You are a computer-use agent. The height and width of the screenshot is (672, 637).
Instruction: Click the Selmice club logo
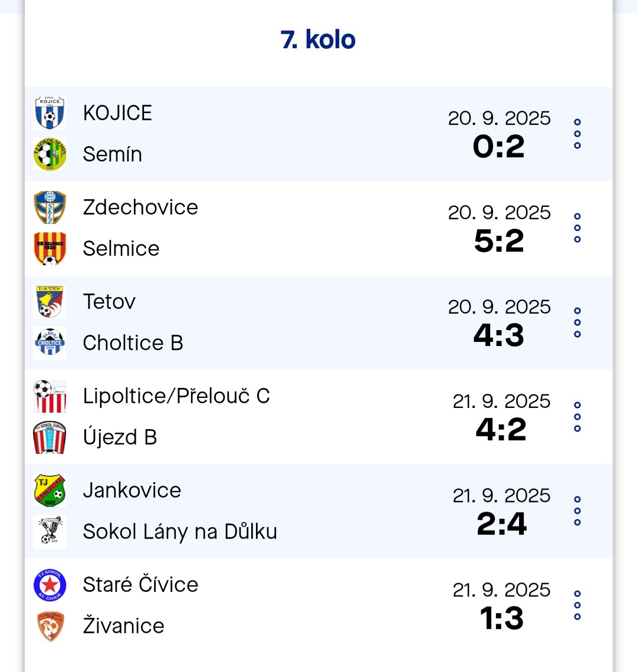coord(50,249)
